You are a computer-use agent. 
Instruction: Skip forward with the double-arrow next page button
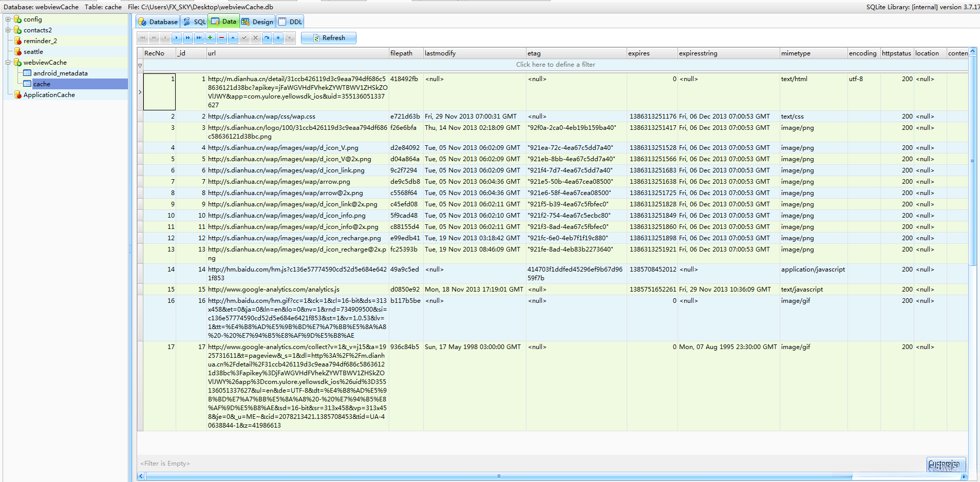tap(187, 38)
